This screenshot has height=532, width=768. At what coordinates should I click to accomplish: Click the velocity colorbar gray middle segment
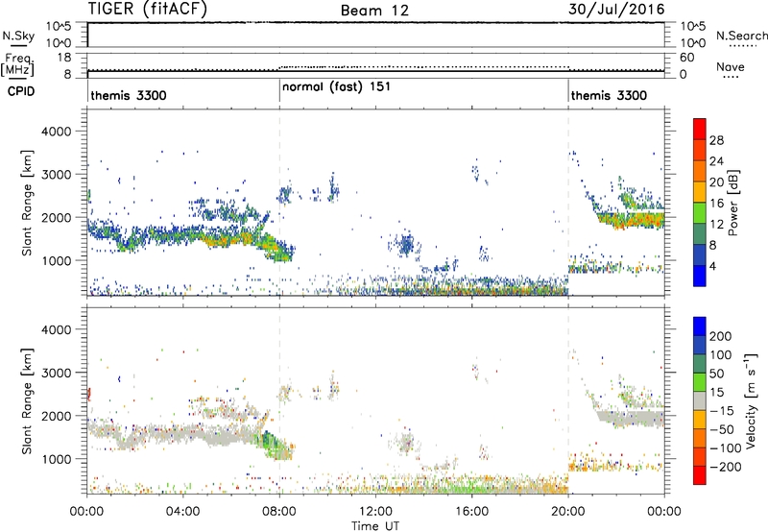tap(700, 400)
